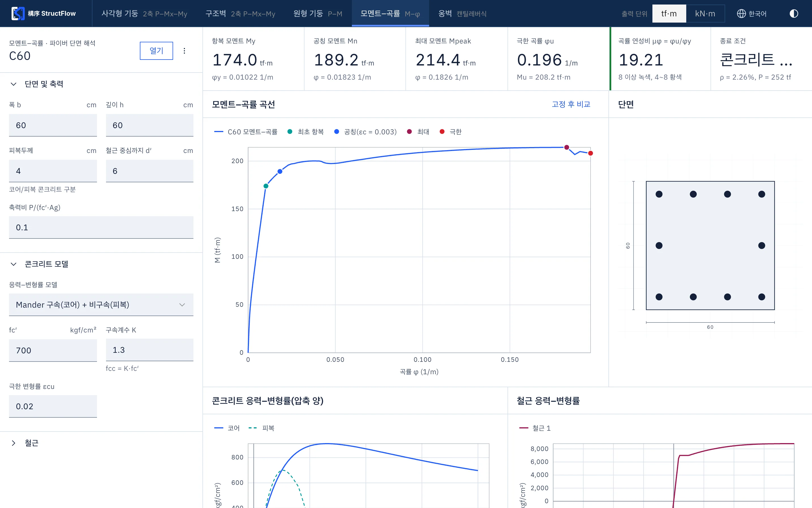Click the 구속계수 K input field
The width and height of the screenshot is (812, 508).
tap(150, 350)
